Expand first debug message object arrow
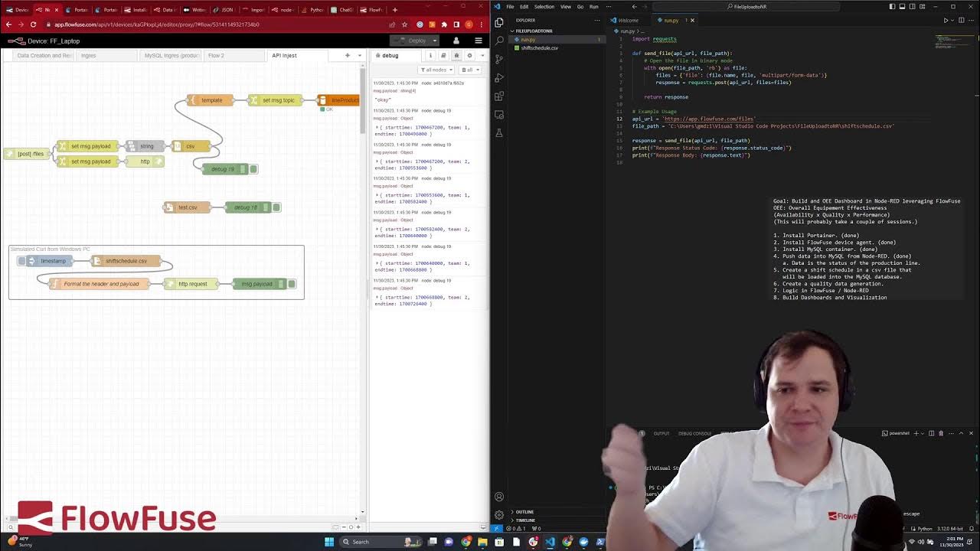 [376, 128]
